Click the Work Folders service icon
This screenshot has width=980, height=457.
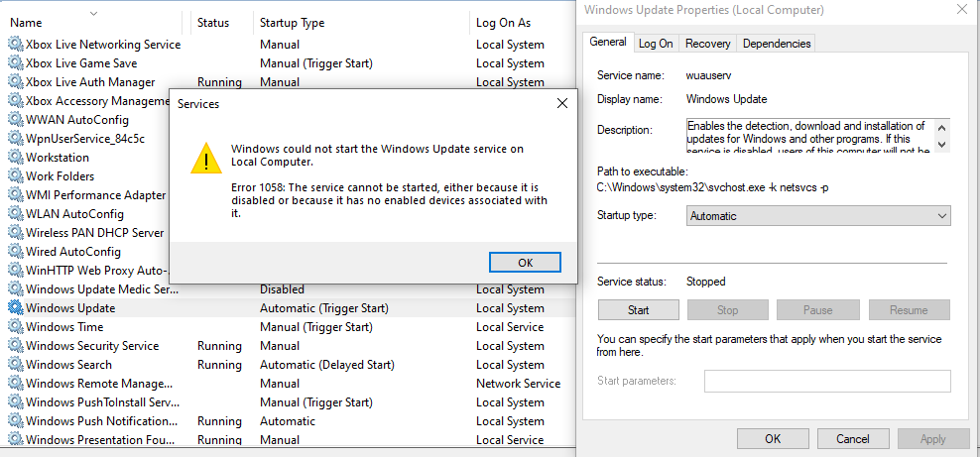tap(14, 176)
